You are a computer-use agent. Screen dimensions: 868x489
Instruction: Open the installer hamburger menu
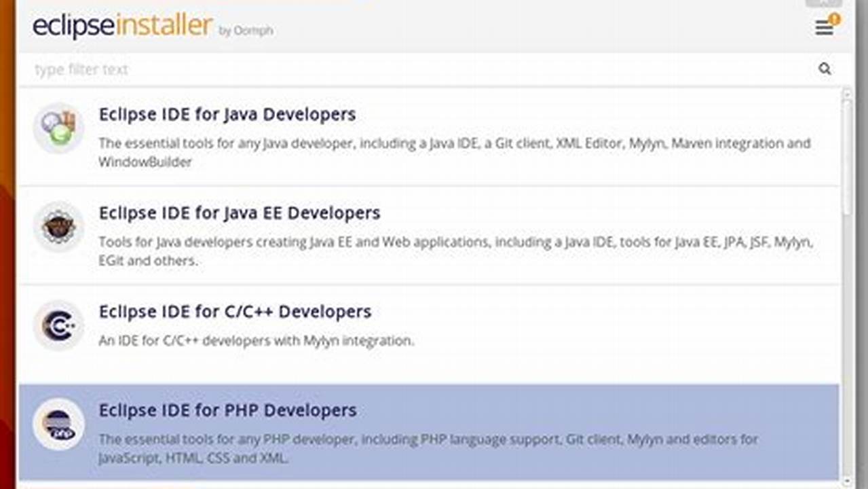[x=823, y=27]
